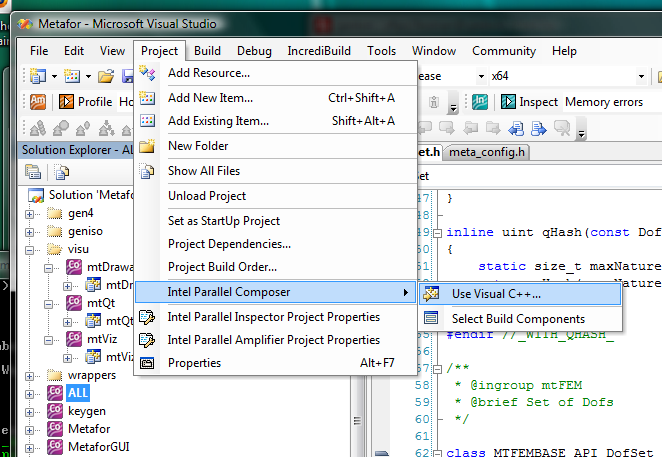Screen dimensions: 662x457
Task: Click the Profile button
Action: (86, 102)
